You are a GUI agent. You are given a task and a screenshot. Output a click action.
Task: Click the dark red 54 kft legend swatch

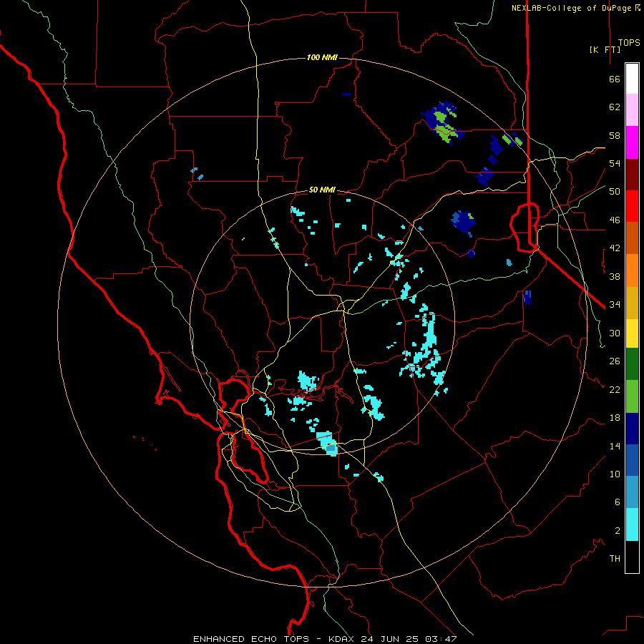[x=632, y=175]
